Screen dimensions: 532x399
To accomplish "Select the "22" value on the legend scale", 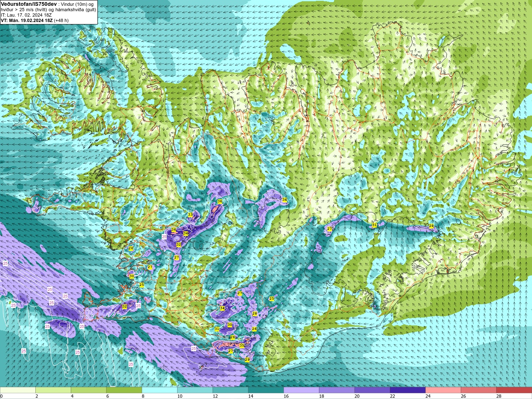I will [392, 396].
